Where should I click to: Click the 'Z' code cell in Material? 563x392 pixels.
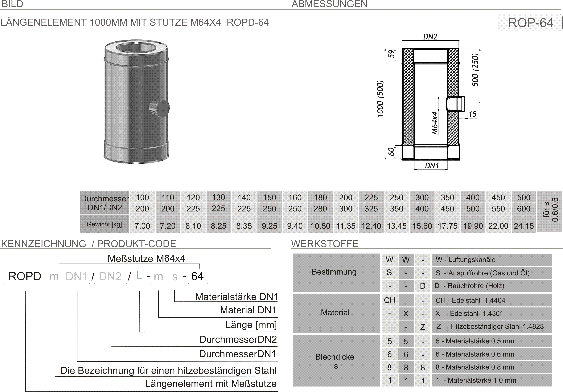422,327
